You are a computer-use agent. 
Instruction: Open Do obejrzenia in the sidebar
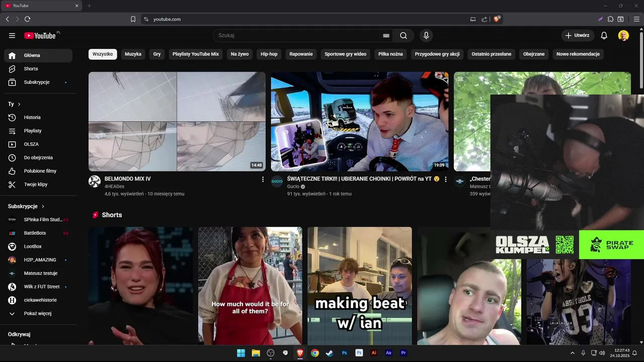(x=38, y=158)
